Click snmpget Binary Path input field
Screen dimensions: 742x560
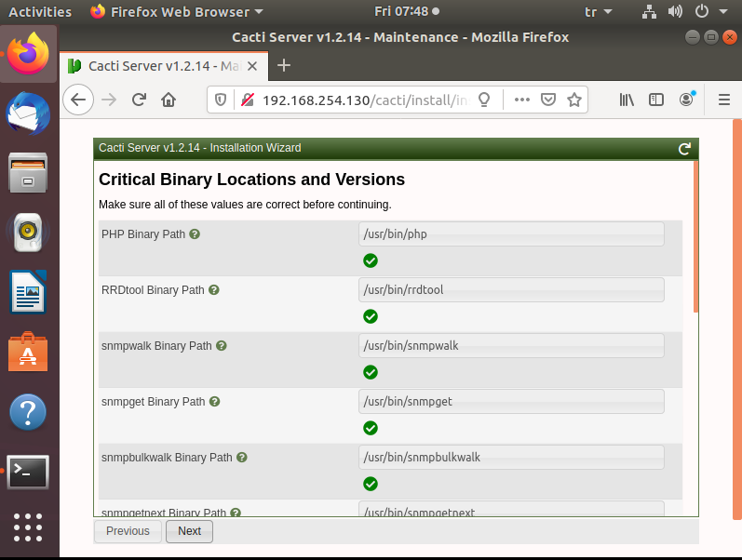point(511,402)
